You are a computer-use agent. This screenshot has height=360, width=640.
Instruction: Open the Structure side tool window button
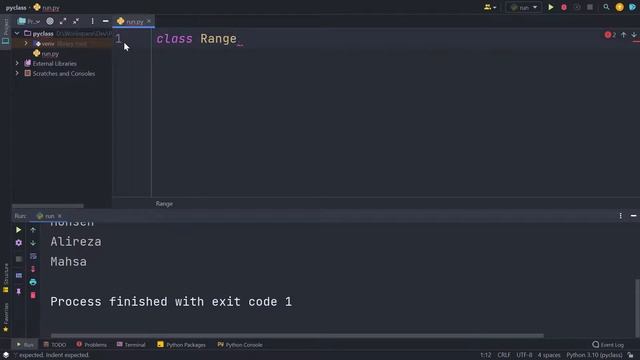point(6,278)
